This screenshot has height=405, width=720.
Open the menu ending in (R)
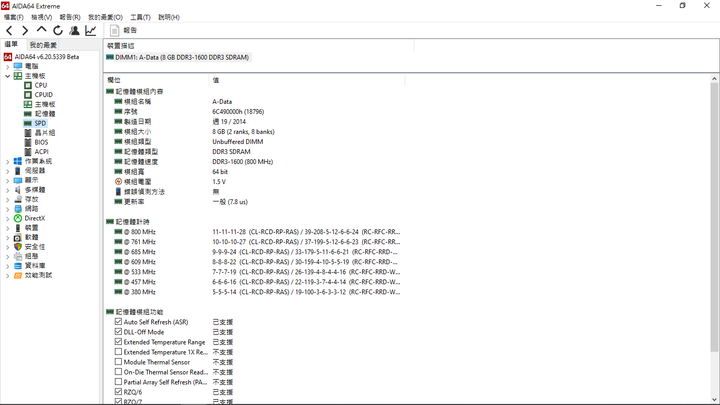pyautogui.click(x=70, y=17)
